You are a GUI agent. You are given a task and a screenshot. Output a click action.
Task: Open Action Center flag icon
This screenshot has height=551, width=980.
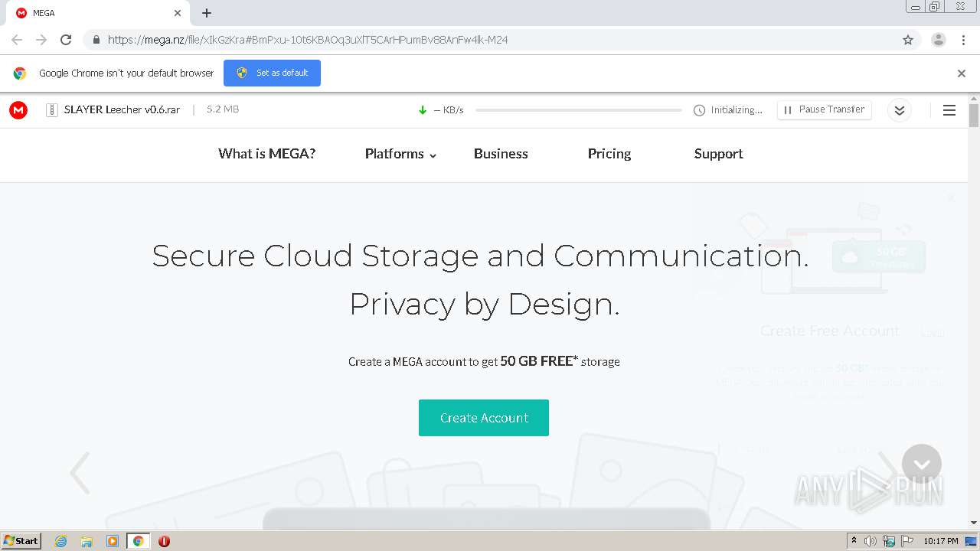tap(907, 541)
